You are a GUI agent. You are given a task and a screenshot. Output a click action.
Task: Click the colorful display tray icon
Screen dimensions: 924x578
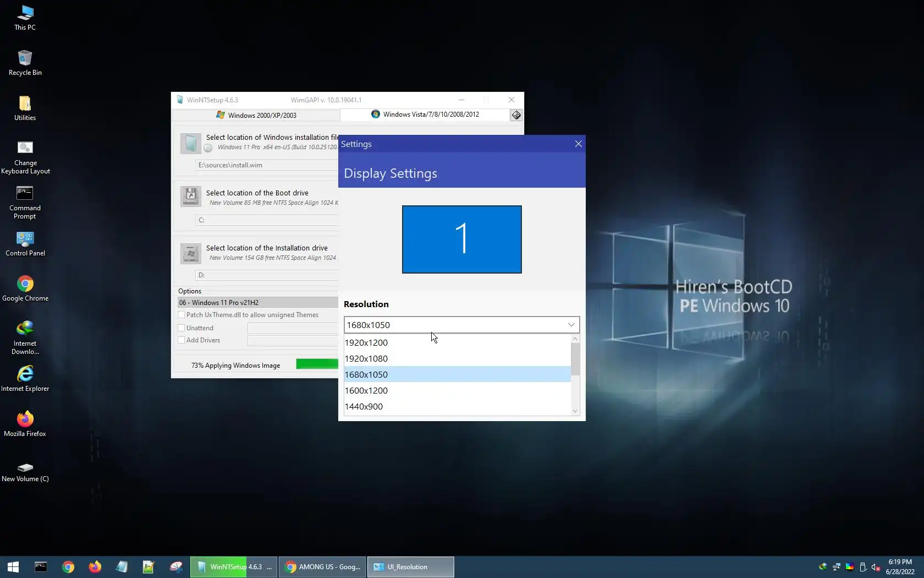tap(850, 567)
